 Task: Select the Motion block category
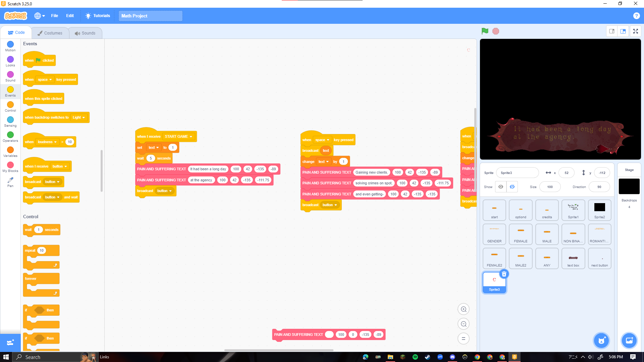10,46
